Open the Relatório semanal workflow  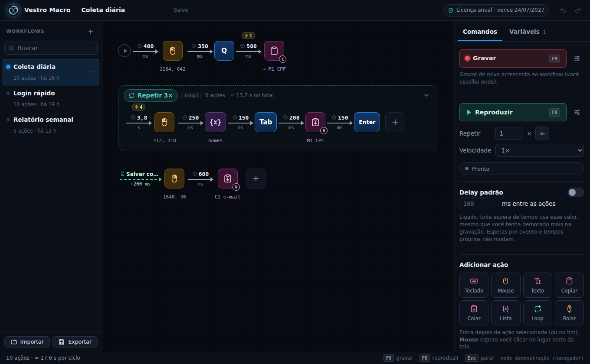click(51, 125)
